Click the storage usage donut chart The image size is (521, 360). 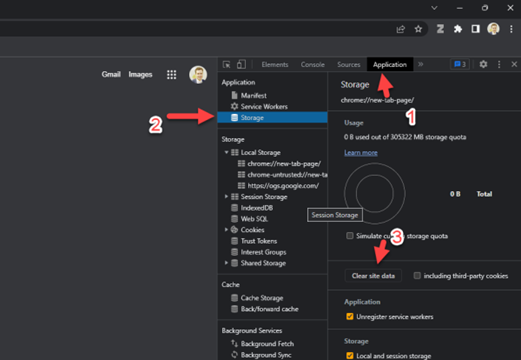tap(375, 193)
